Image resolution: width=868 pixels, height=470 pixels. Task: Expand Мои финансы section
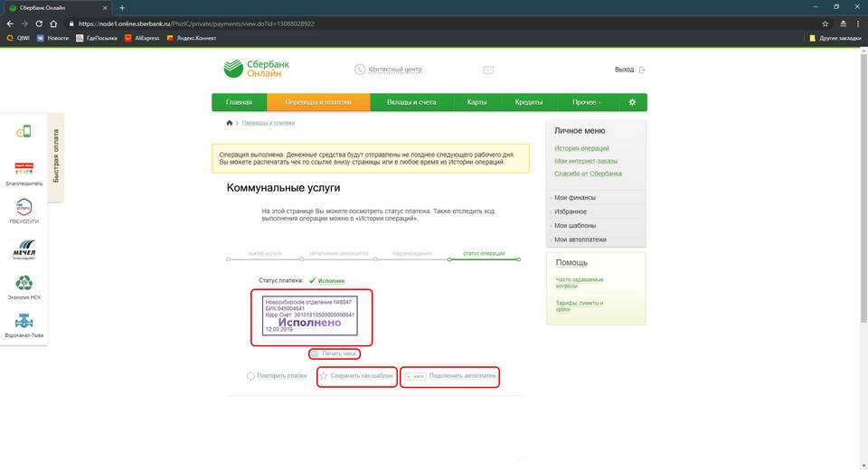tap(575, 198)
